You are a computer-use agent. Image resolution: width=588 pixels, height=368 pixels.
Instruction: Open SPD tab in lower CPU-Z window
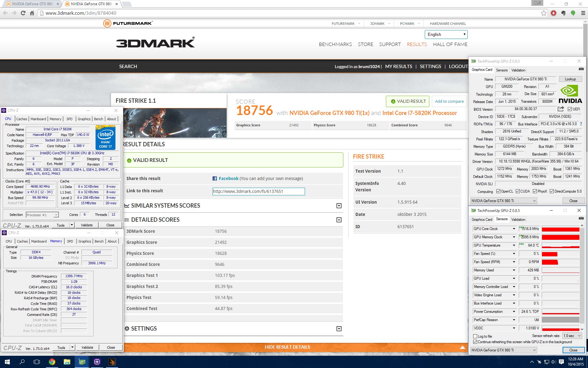(x=70, y=241)
